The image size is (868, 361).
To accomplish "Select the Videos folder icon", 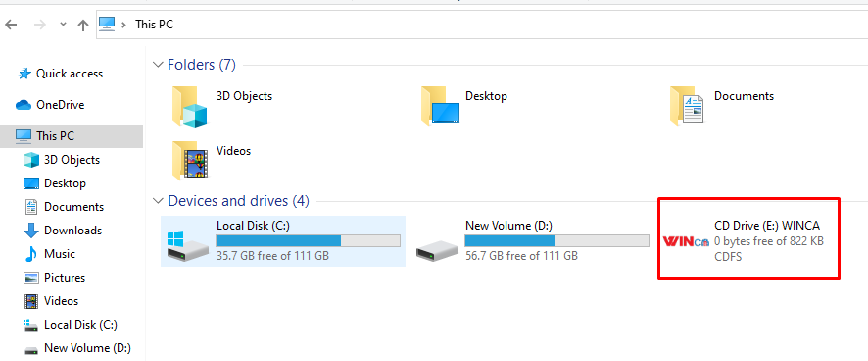I will tap(189, 161).
